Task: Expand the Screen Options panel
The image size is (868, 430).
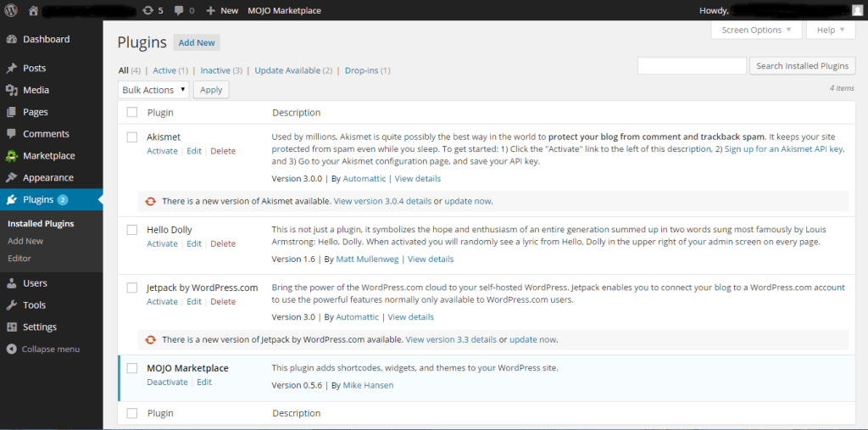Action: (x=756, y=30)
